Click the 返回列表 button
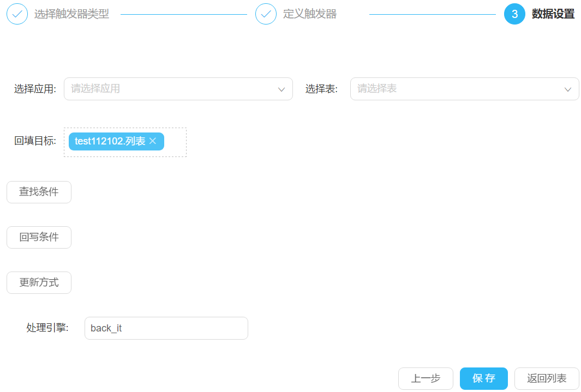Viewport: 581px width, 392px height. [x=546, y=378]
